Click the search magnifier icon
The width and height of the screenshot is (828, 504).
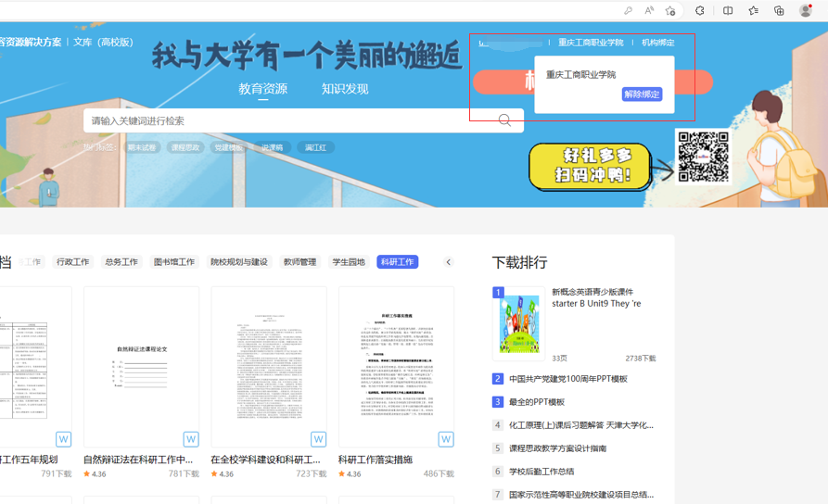(x=504, y=120)
